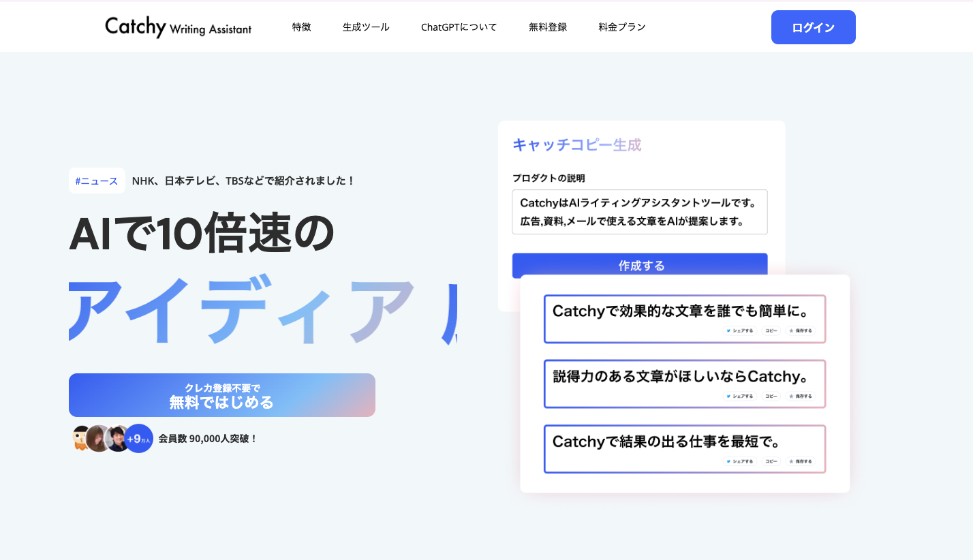Click the NHK、日本テレビ、TBS news announcement text
Screen dimensions: 973x560
tap(243, 181)
